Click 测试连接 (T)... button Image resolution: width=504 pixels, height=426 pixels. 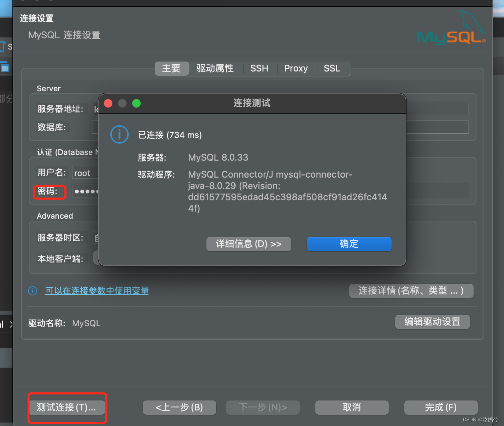(66, 408)
